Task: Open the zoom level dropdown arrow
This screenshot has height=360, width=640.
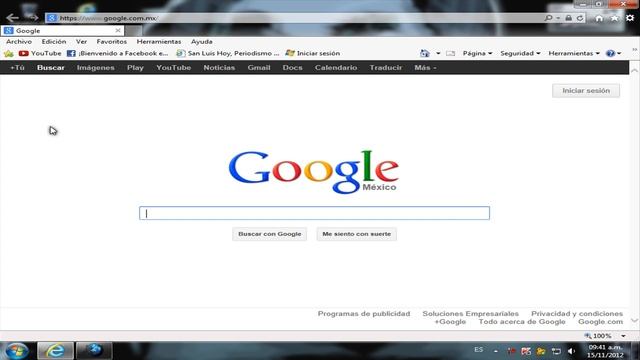Action: click(623, 336)
